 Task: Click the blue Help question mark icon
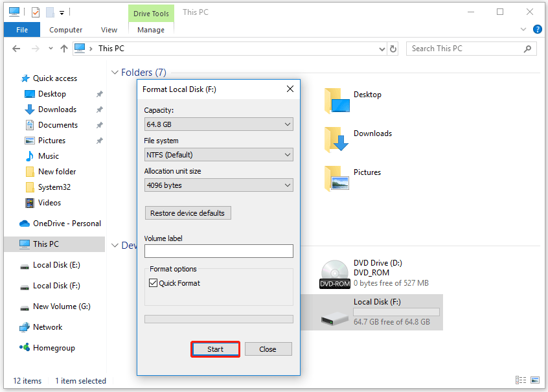pos(537,29)
